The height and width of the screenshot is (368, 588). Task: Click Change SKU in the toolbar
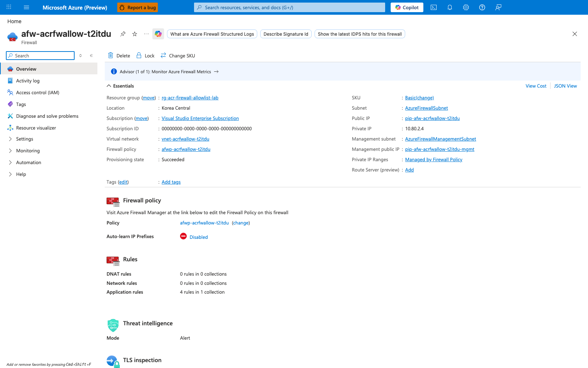[x=178, y=56]
